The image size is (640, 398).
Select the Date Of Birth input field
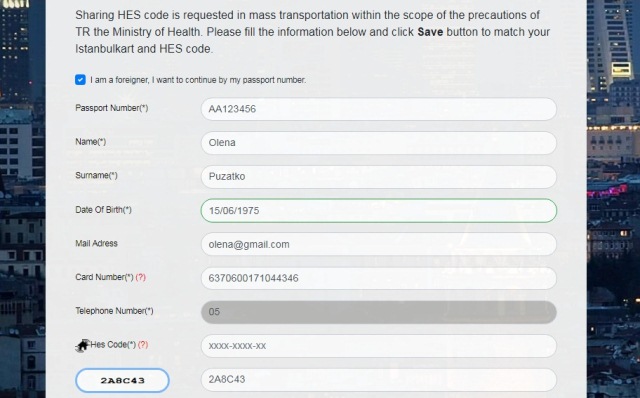[379, 211]
